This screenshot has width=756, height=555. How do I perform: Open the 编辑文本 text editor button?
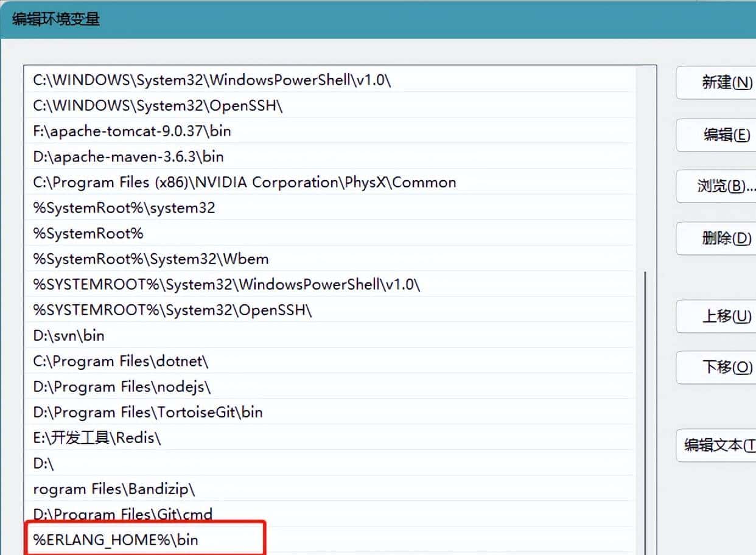pos(718,445)
